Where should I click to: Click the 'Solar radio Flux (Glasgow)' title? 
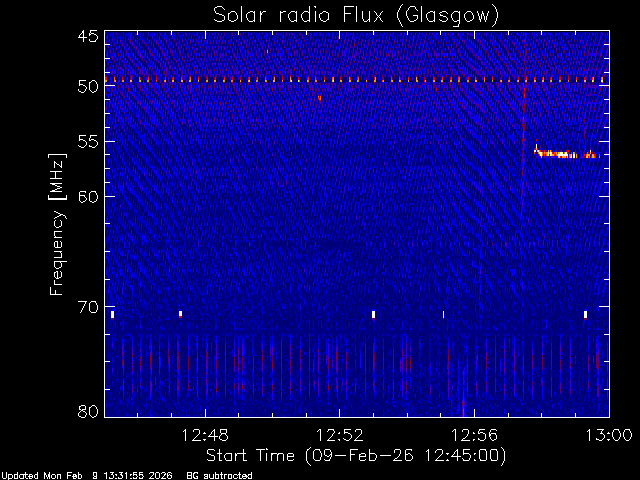pyautogui.click(x=356, y=16)
